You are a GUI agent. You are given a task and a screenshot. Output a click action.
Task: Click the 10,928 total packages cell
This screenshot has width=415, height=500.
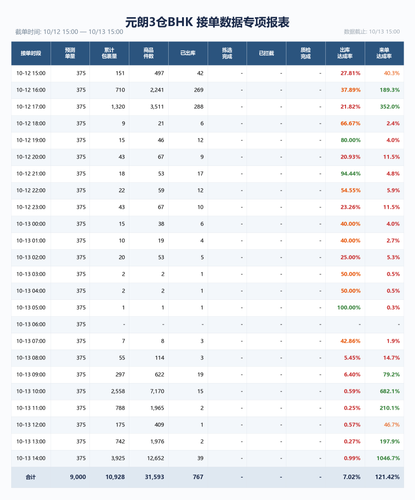tap(115, 477)
